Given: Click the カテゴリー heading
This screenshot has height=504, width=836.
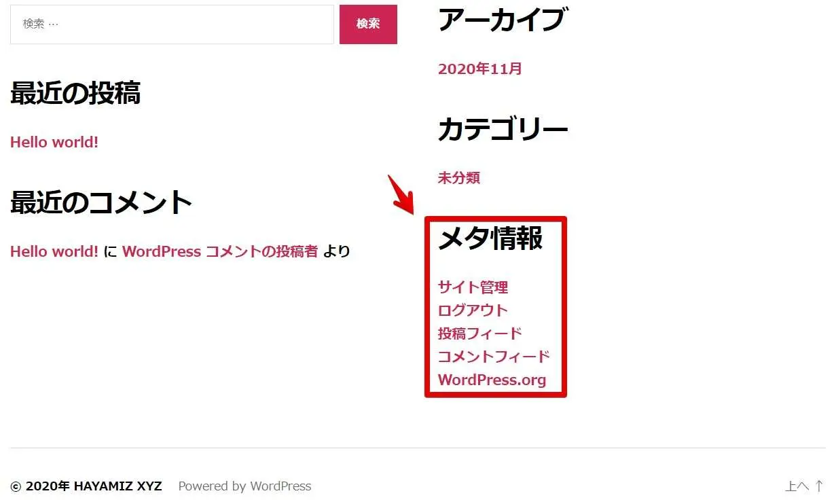Looking at the screenshot, I should click(x=503, y=129).
